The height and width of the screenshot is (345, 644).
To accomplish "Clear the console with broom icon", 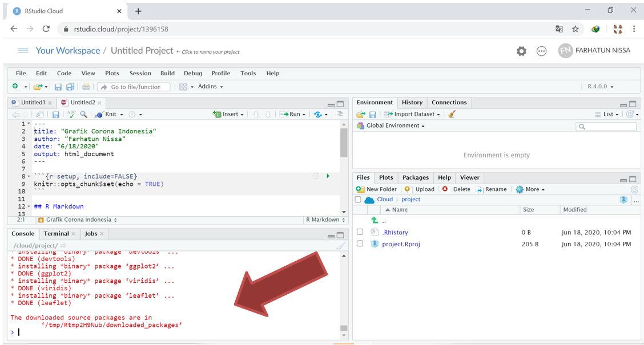I will (x=340, y=246).
